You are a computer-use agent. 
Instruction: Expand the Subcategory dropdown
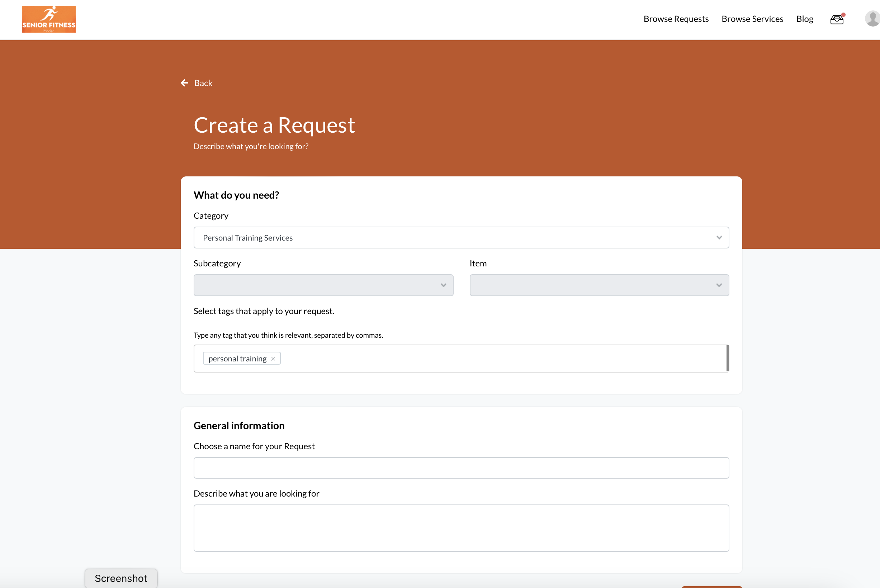pyautogui.click(x=323, y=285)
